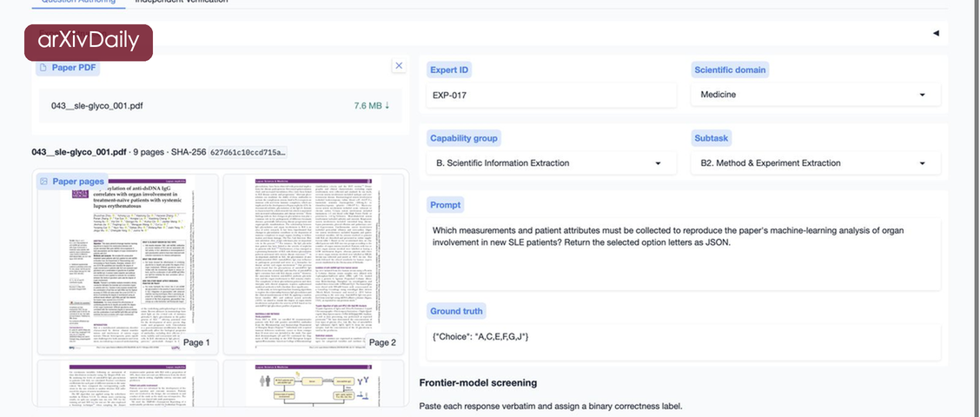Click the Prompt label

[446, 205]
